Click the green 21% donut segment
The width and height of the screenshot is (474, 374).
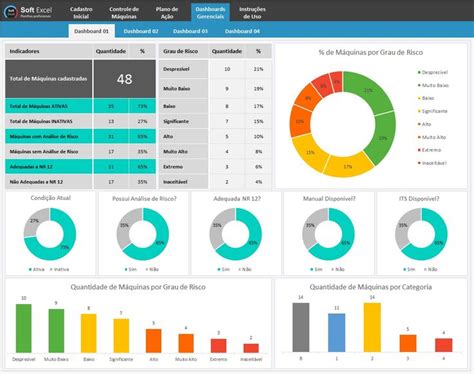coord(368,90)
